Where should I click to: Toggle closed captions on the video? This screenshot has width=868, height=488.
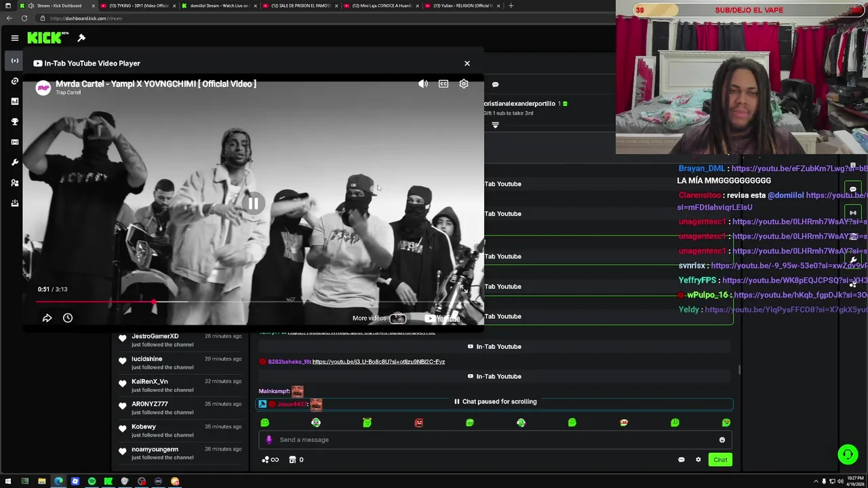click(x=443, y=84)
